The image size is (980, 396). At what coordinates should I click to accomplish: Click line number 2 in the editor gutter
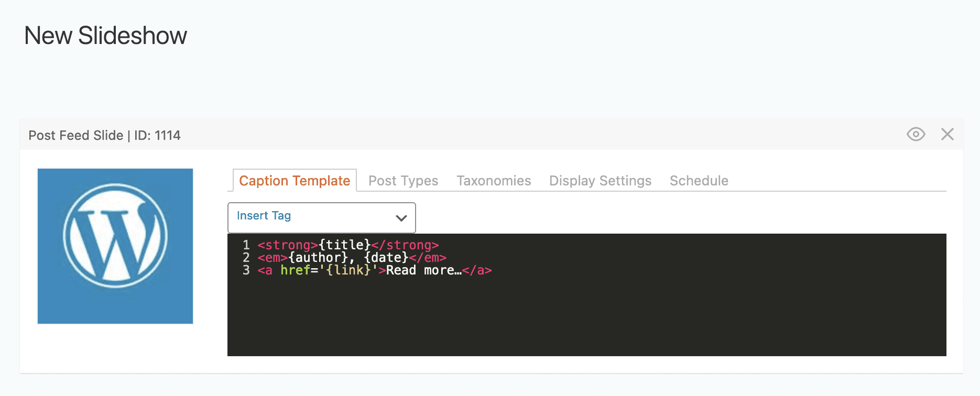(246, 258)
